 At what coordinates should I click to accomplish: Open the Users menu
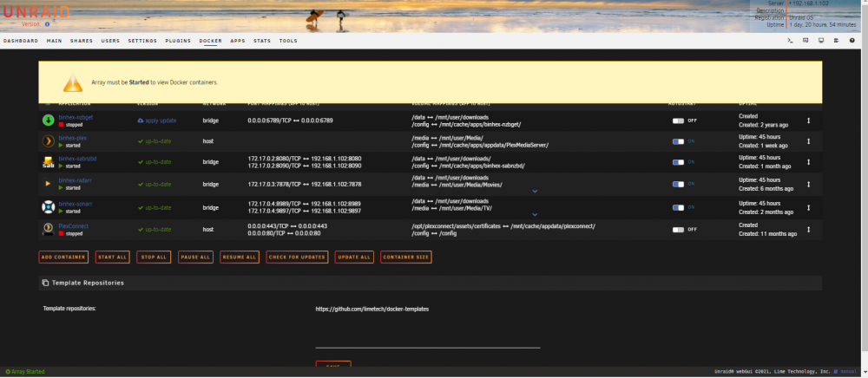[x=110, y=41]
